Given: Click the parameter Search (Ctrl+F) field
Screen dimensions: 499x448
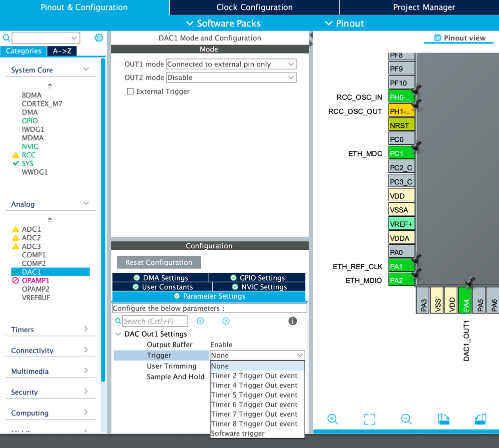Looking at the screenshot, I should 155,321.
